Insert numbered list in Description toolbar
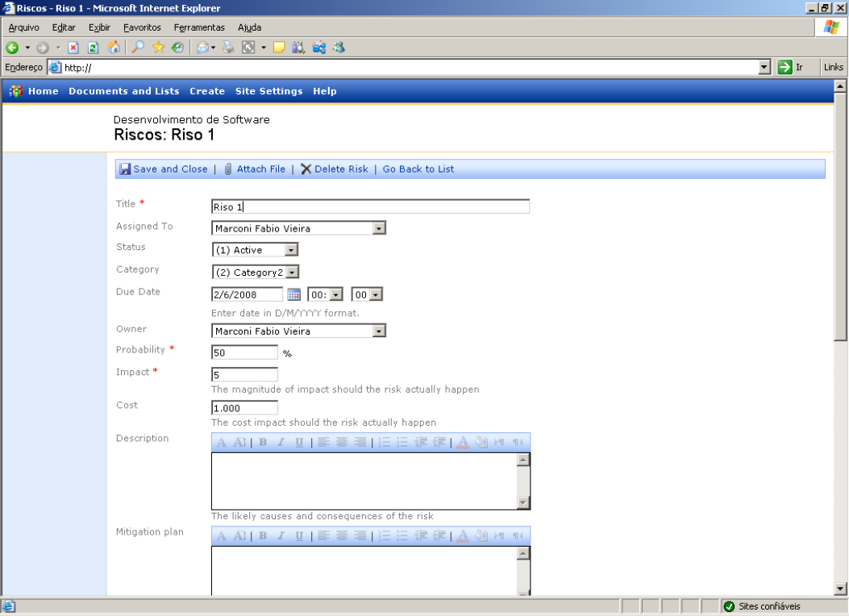This screenshot has height=616, width=849. coord(384,442)
